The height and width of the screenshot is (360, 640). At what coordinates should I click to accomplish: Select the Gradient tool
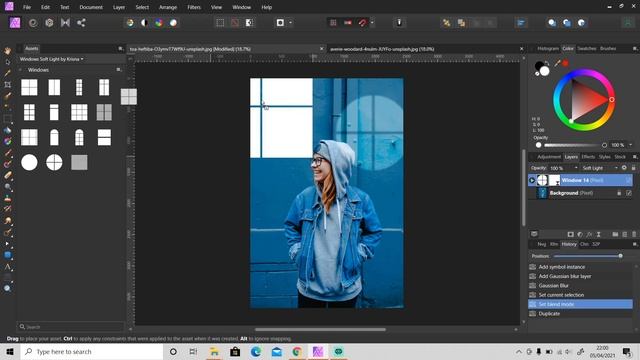pyautogui.click(x=8, y=142)
